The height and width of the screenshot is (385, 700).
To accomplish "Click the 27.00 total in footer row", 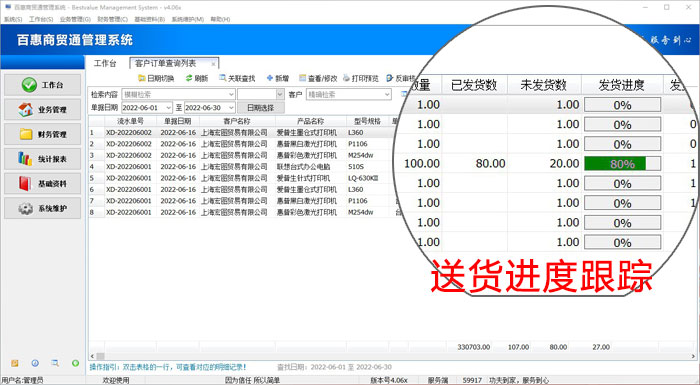I will 601,347.
